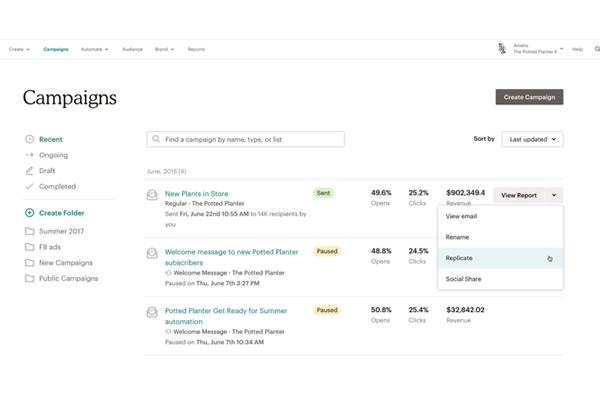Click the $902,349.4 revenue value
Image resolution: width=600 pixels, height=420 pixels.
pyautogui.click(x=466, y=192)
